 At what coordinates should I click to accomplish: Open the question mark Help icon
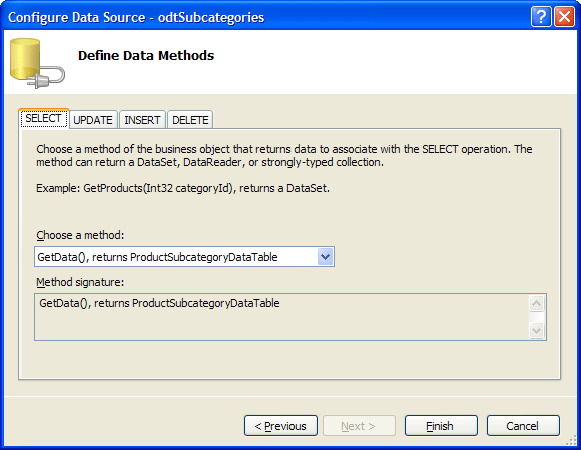(541, 17)
